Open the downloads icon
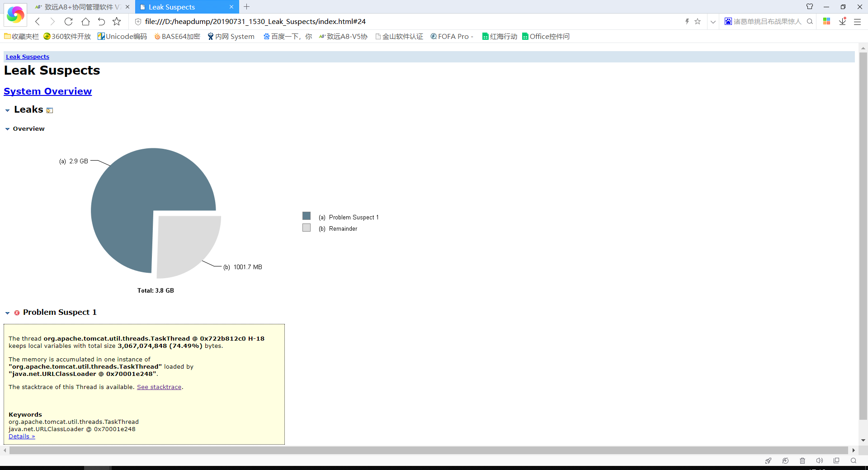Screen dimensions: 868x470 (x=842, y=21)
